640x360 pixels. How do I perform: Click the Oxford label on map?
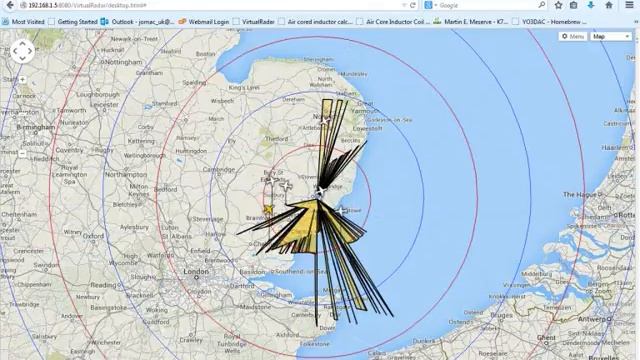[x=93, y=236]
